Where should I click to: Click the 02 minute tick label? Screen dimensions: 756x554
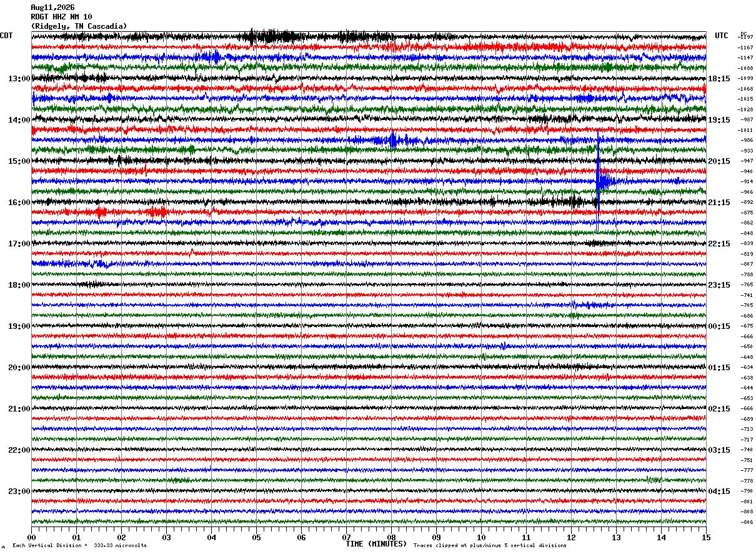(121, 537)
